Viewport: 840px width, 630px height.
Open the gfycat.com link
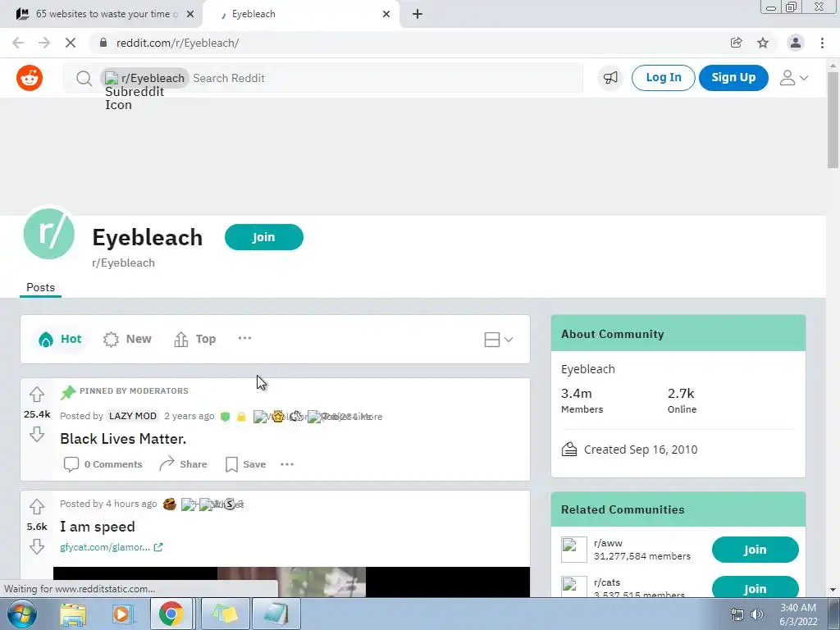click(x=112, y=547)
